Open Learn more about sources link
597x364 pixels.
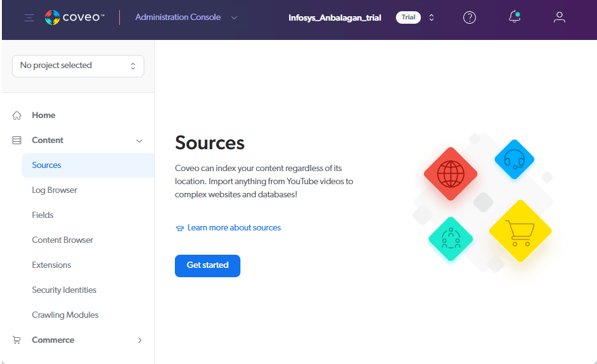pos(234,228)
